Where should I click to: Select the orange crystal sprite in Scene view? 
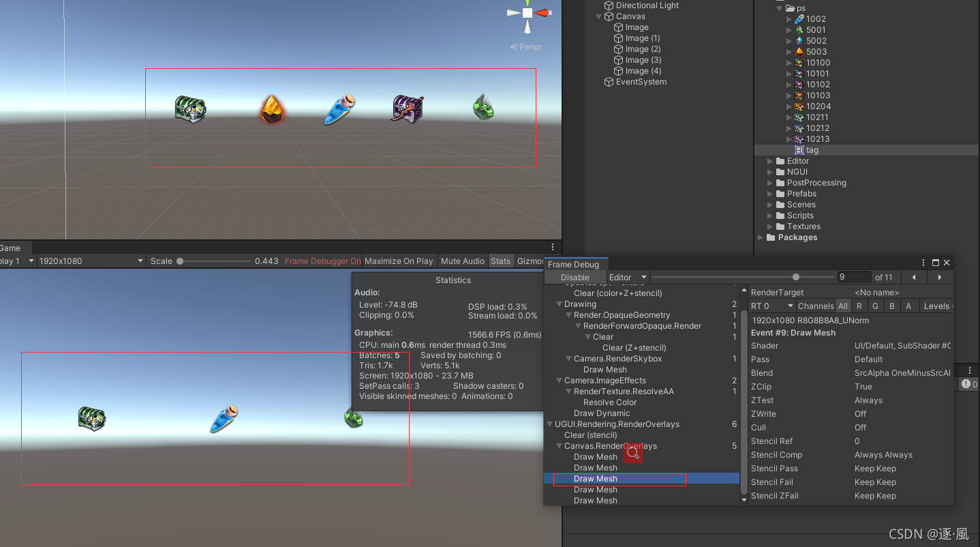[x=272, y=109]
